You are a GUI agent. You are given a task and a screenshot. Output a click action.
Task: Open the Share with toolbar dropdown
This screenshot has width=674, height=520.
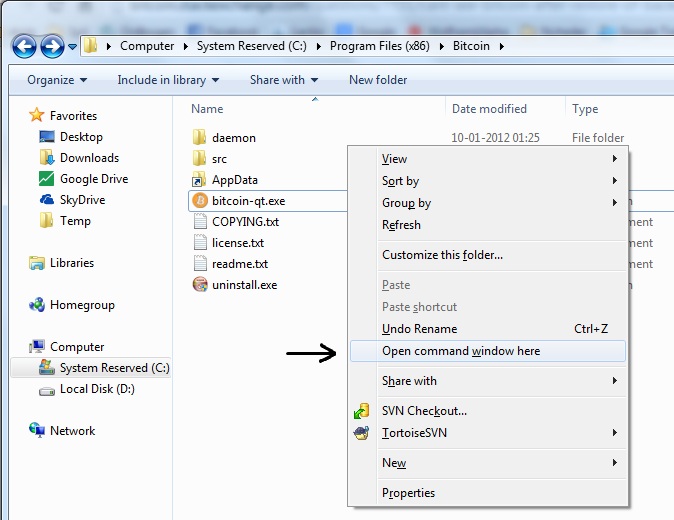(x=284, y=80)
